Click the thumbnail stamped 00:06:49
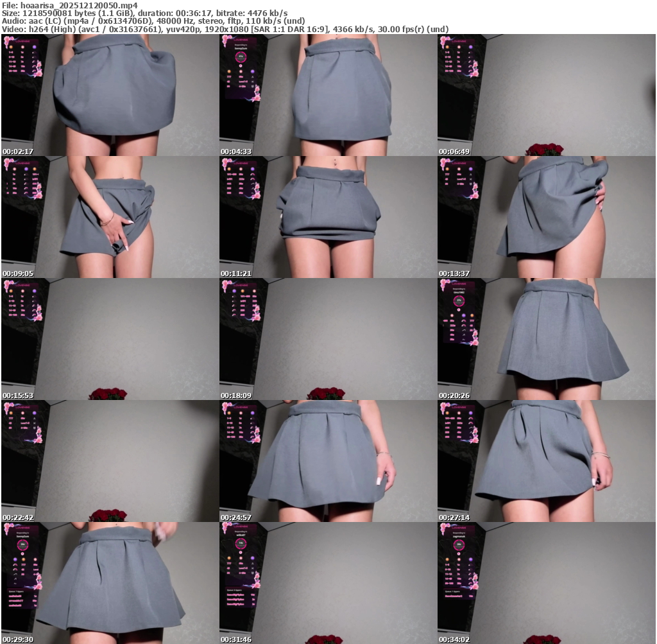The height and width of the screenshot is (644, 657). tap(546, 95)
